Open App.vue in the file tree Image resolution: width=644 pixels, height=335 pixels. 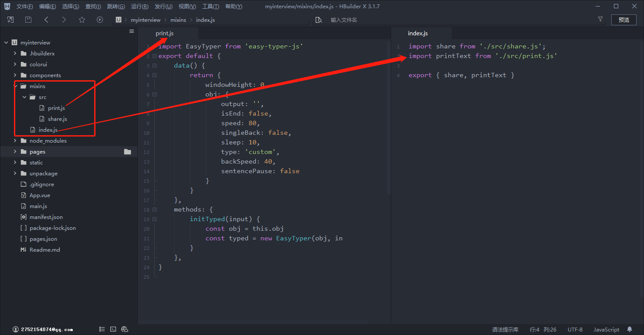coord(40,195)
